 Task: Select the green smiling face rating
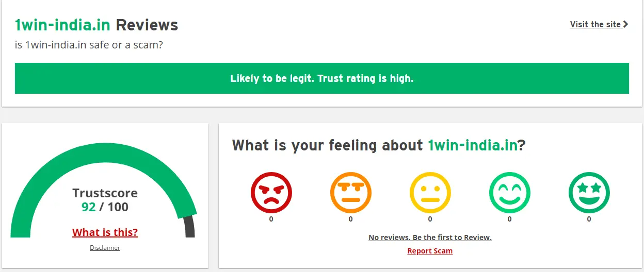click(510, 193)
